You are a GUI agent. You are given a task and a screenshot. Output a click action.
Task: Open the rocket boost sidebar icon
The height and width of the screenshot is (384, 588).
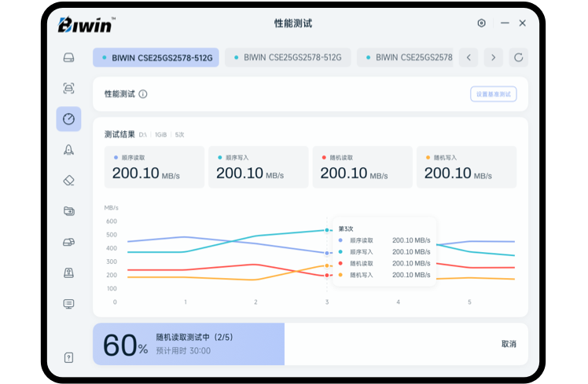68,149
